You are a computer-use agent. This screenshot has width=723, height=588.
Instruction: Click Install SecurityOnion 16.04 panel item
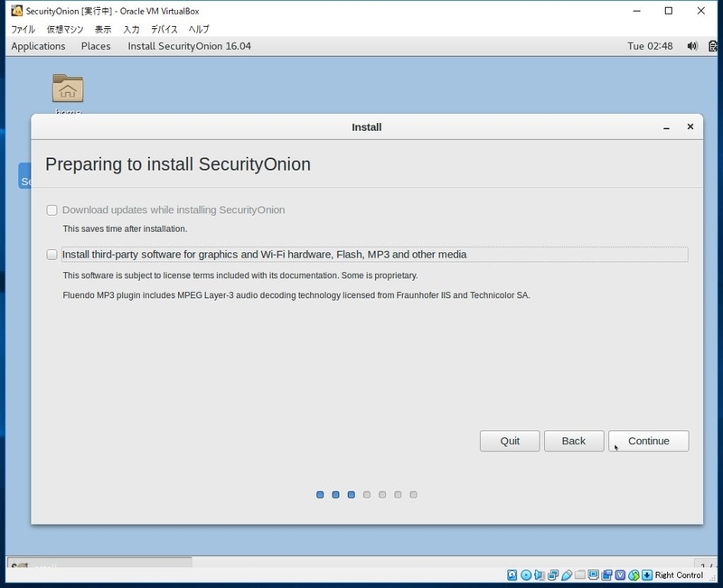coord(190,46)
